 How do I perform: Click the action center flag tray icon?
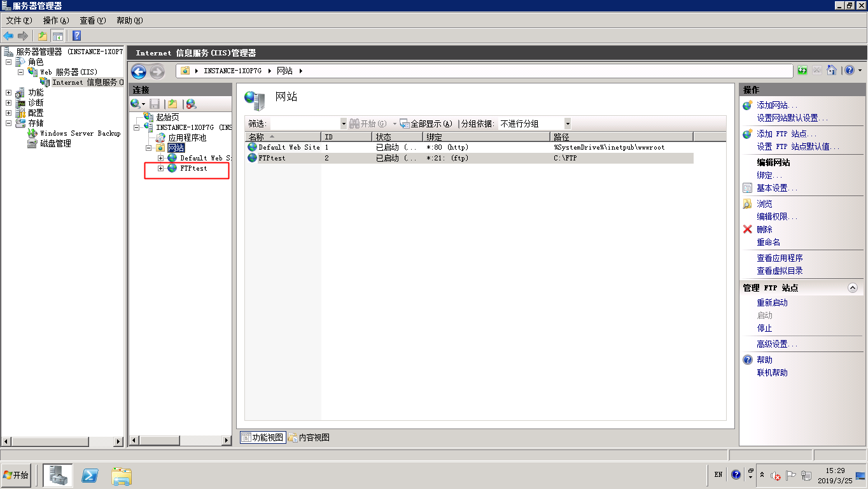pyautogui.click(x=790, y=475)
